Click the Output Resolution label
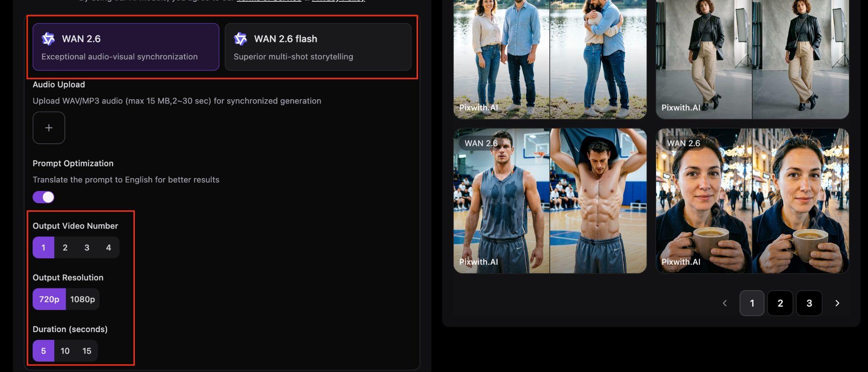This screenshot has height=372, width=868. (x=68, y=277)
